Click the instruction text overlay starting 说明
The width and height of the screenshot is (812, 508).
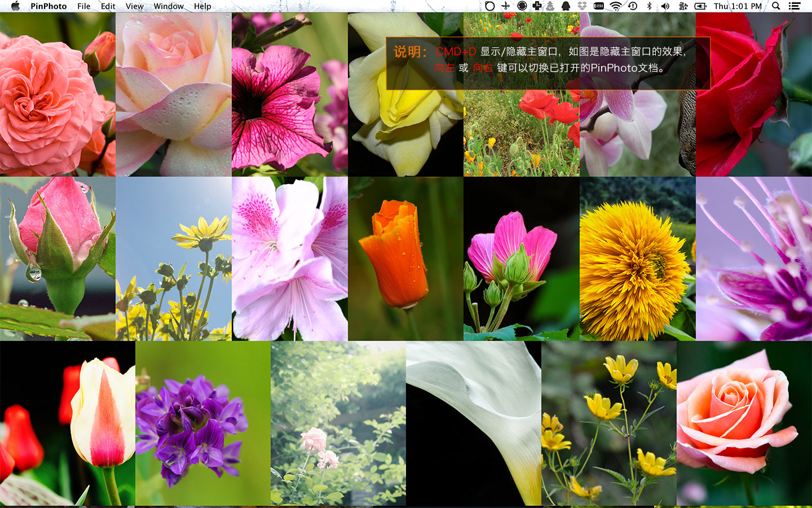pyautogui.click(x=548, y=63)
